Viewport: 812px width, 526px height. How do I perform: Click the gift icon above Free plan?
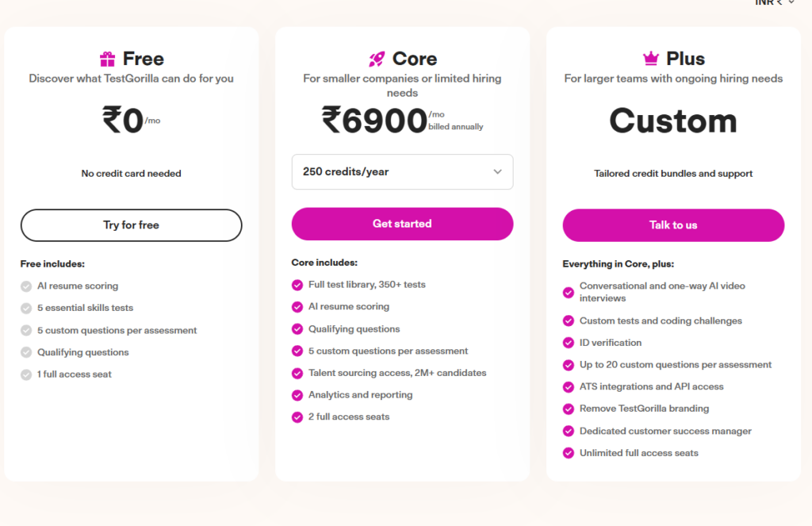(x=108, y=58)
